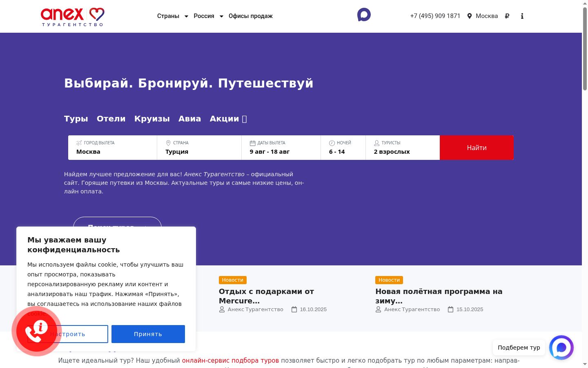Expand the Россия dropdown arrow
588x368 pixels.
pyautogui.click(x=221, y=16)
